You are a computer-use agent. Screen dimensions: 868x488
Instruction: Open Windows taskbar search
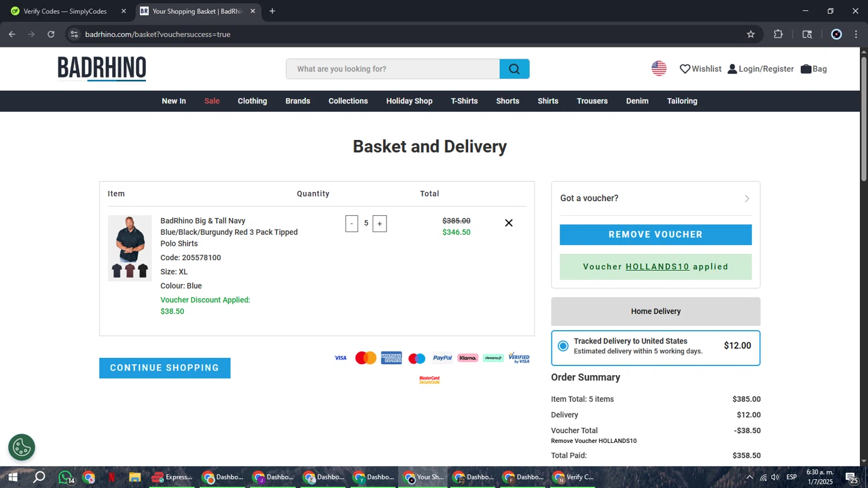point(39,477)
